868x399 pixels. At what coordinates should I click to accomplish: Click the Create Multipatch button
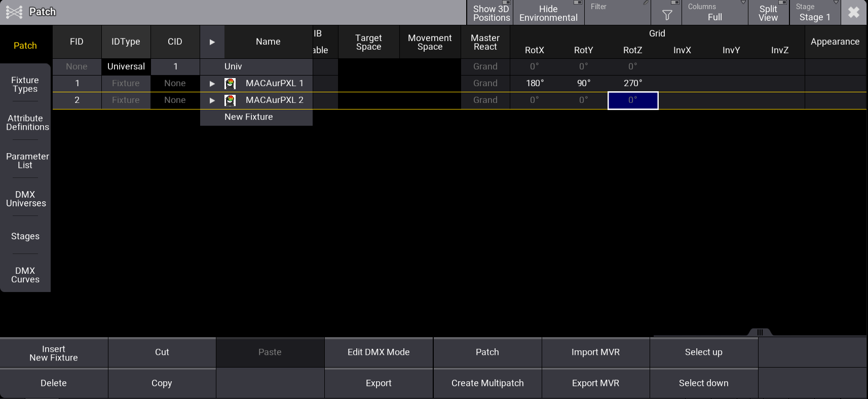[x=487, y=383]
